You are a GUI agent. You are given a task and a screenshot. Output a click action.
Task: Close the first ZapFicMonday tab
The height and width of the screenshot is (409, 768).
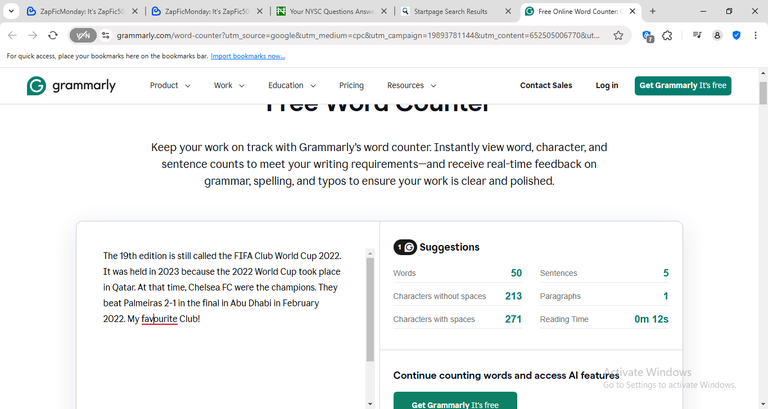click(135, 11)
